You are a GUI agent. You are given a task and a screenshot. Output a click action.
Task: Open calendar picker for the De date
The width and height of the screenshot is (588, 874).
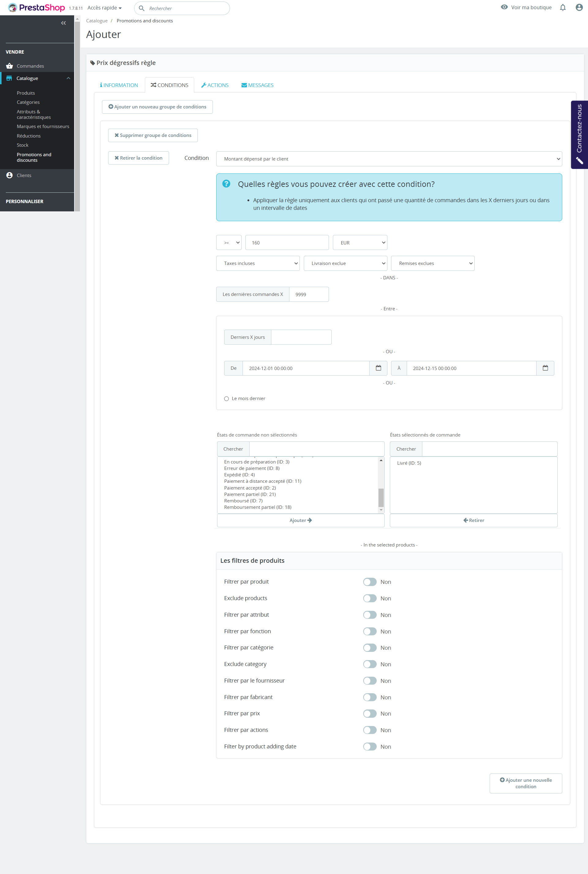point(378,368)
